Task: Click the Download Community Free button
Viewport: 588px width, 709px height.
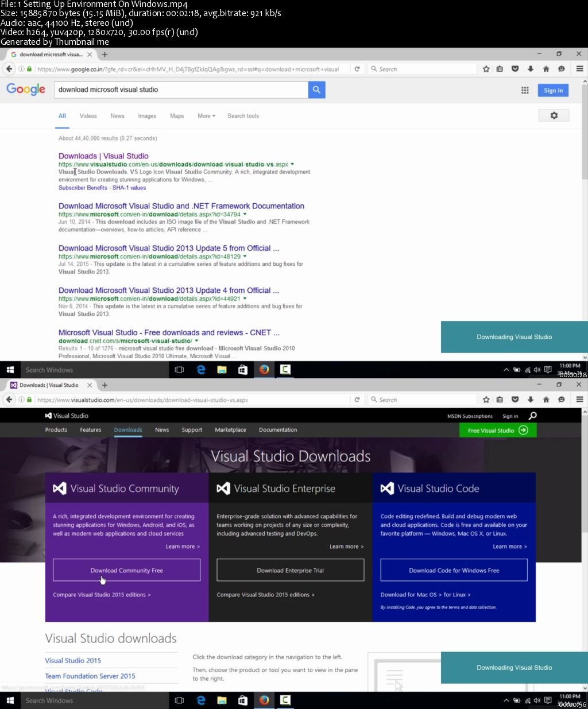Action: [126, 570]
